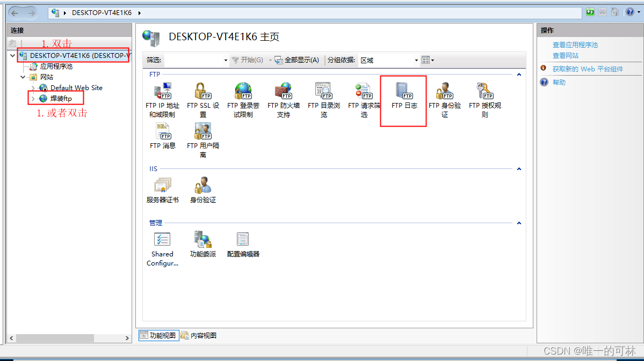Select 网站 tree item
This screenshot has height=361, width=644.
pos(46,77)
